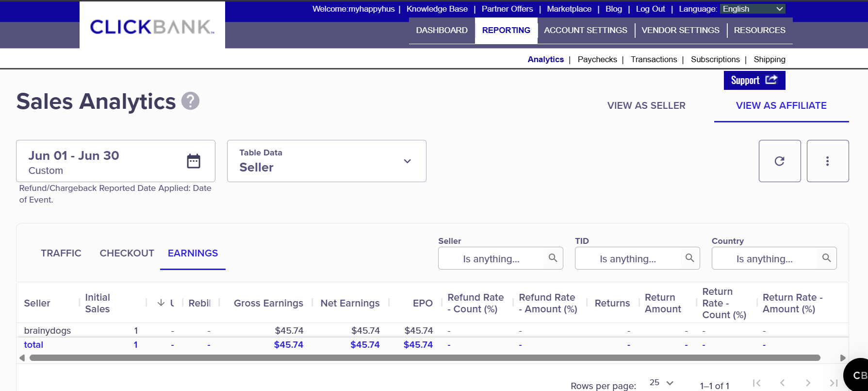Viewport: 868px width, 391px height.
Task: Select VIEW AS AFFILIATE
Action: click(781, 105)
